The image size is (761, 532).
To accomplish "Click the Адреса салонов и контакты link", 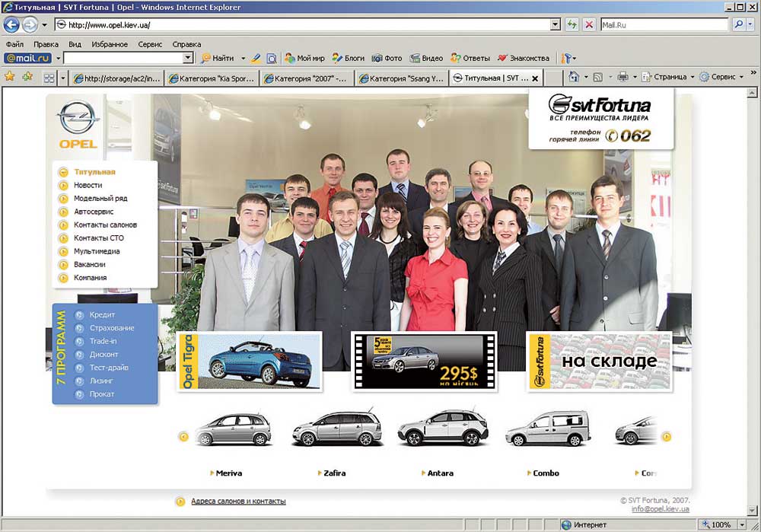I will pyautogui.click(x=238, y=501).
